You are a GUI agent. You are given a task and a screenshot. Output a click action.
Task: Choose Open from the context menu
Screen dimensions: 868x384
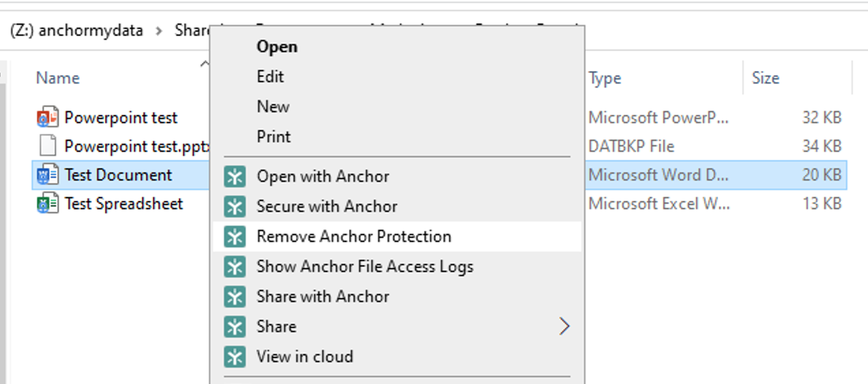point(276,46)
